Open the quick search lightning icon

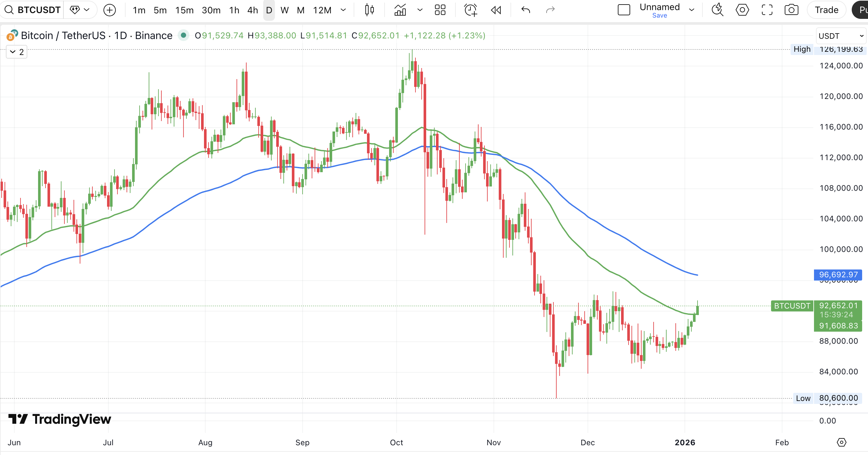[717, 10]
